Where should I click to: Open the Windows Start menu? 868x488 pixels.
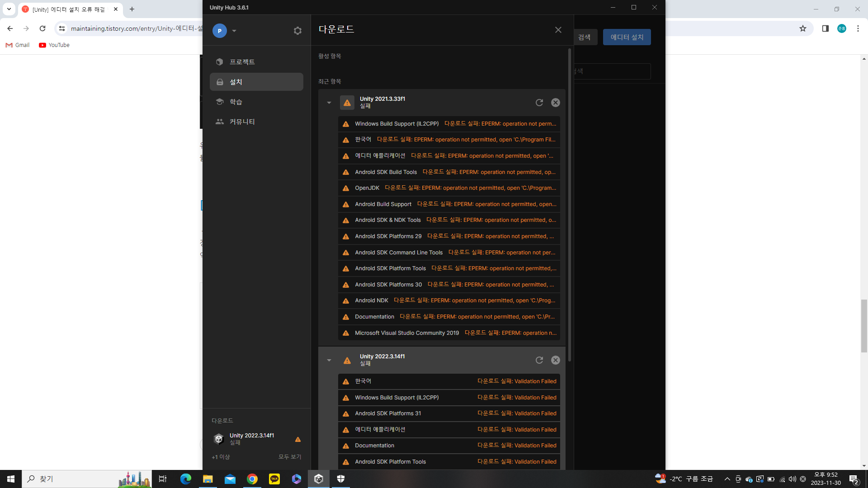11,479
